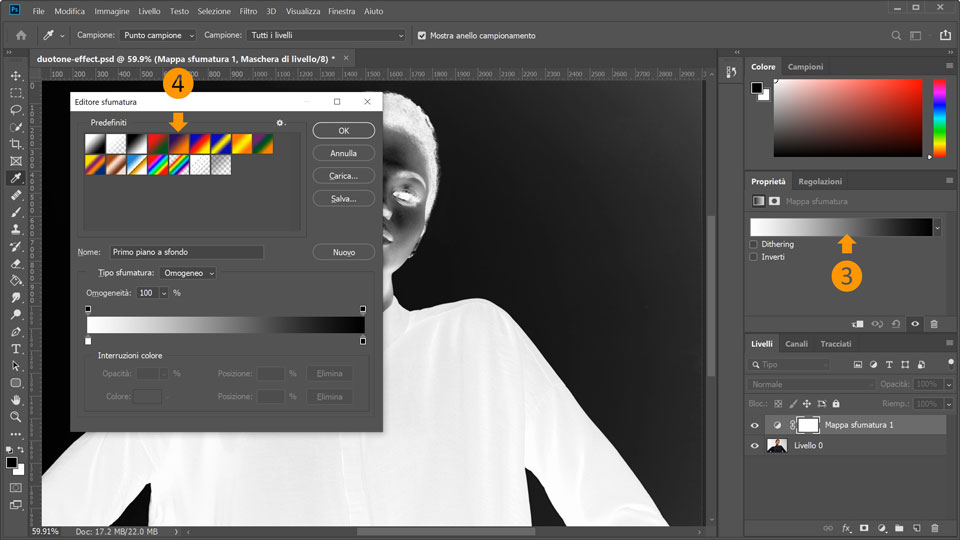Screen dimensions: 960x540
Task: Open Riemp. fill dropdown arrow
Action: pos(948,404)
